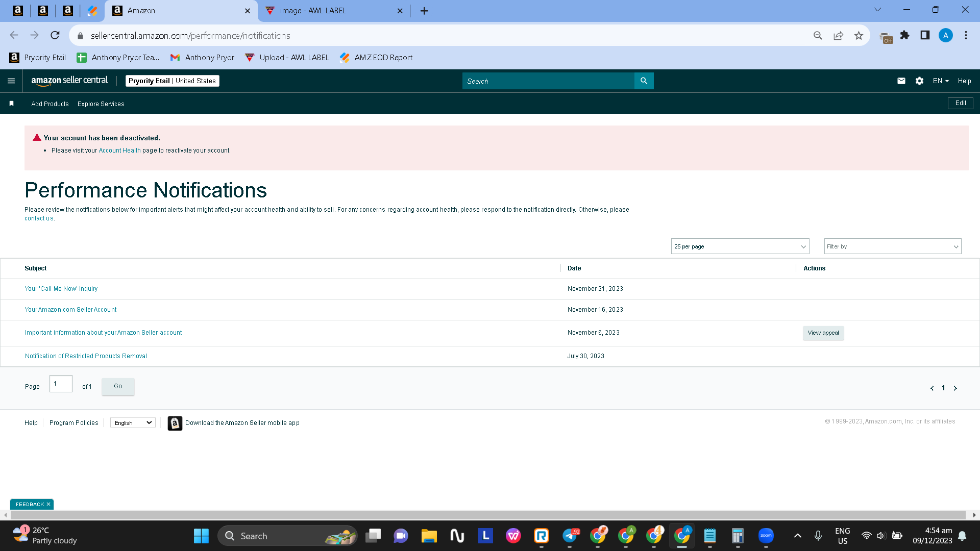This screenshot has width=980, height=551.
Task: Open the Settings gear icon
Action: [919, 81]
